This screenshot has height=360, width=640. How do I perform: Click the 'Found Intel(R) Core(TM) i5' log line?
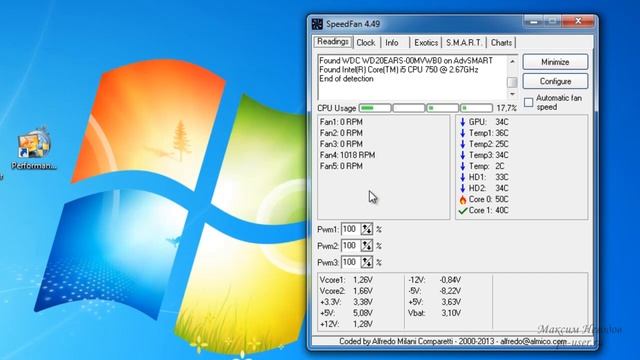point(398,70)
